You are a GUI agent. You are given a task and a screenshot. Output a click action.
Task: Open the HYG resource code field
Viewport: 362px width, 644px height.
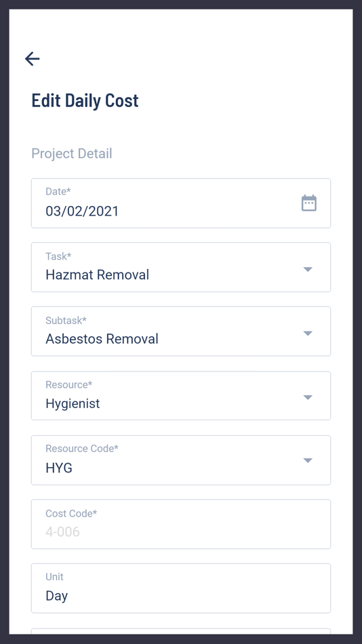tap(181, 460)
